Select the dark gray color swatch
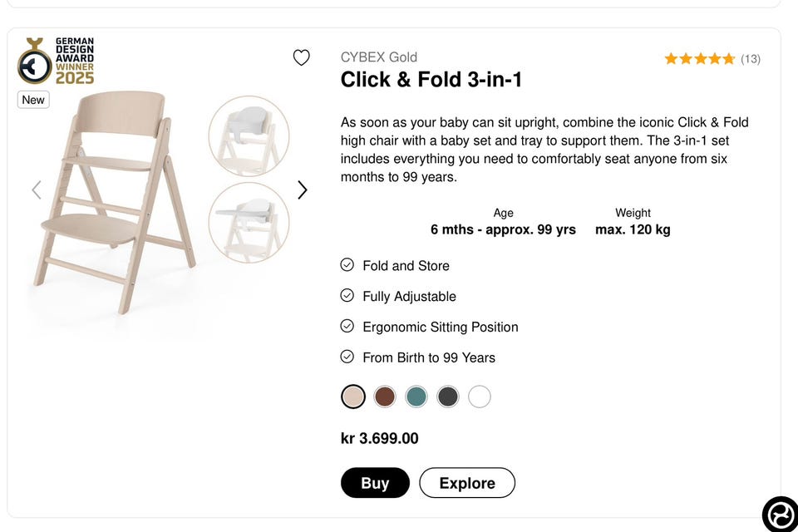 tap(448, 397)
